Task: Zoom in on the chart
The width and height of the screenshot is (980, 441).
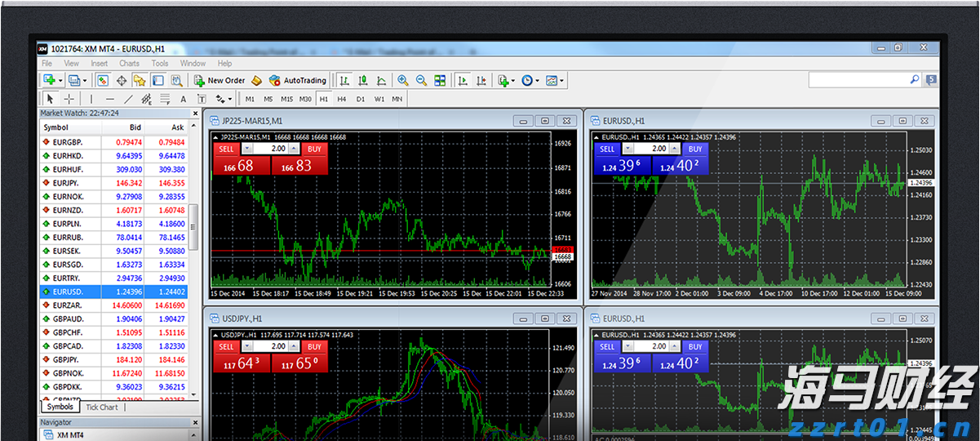Action: [x=402, y=81]
